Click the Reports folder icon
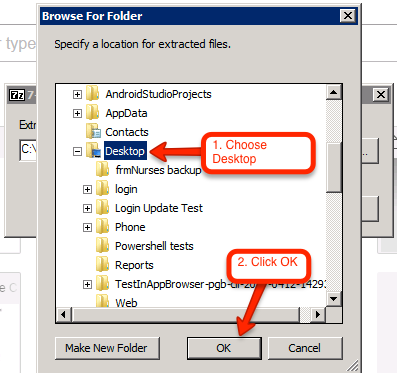This screenshot has height=373, width=397. (x=102, y=265)
